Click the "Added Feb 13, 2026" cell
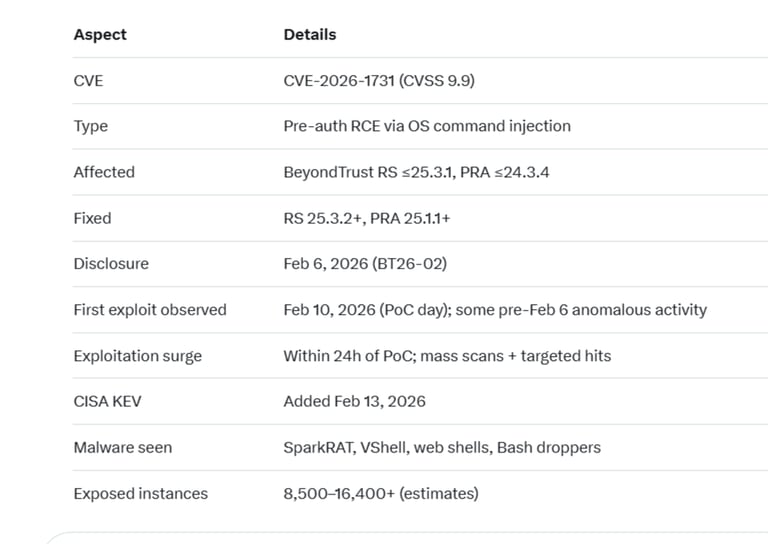 click(x=354, y=401)
